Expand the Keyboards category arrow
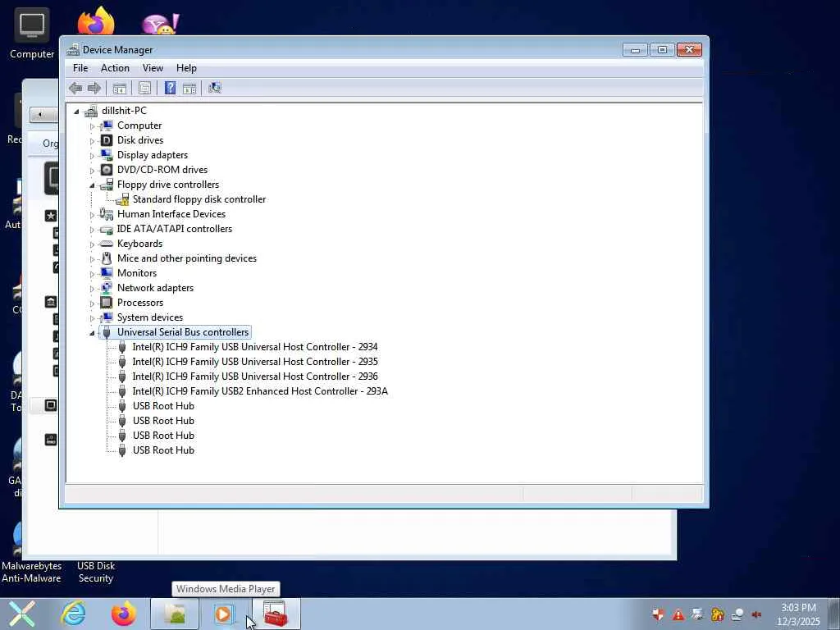Image resolution: width=840 pixels, height=630 pixels. [x=92, y=244]
